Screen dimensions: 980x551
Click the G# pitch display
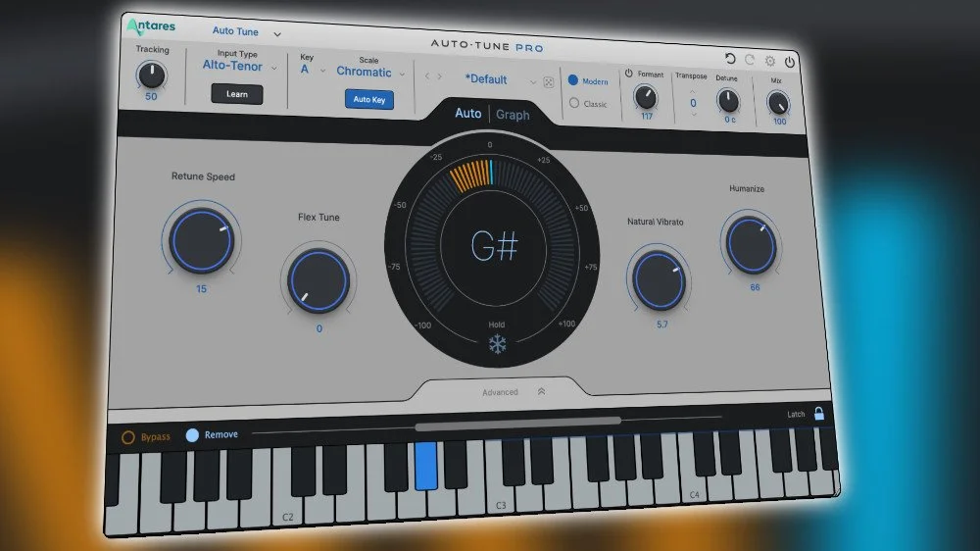click(x=494, y=246)
